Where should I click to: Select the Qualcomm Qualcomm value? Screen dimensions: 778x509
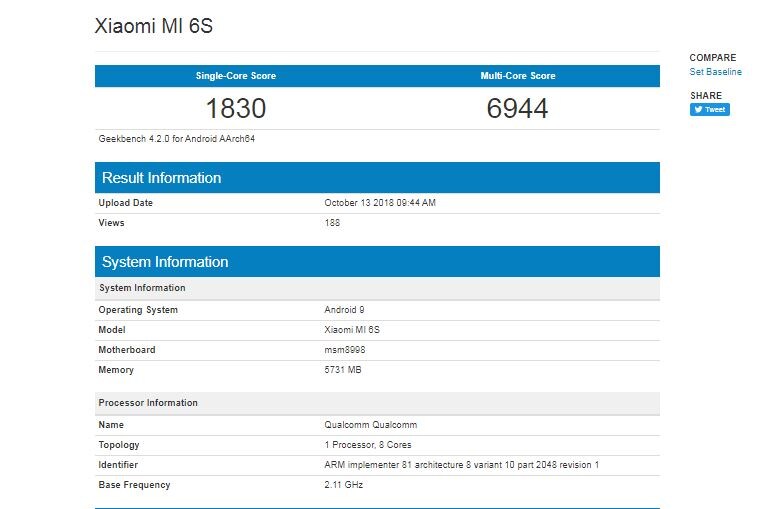pyautogui.click(x=371, y=425)
